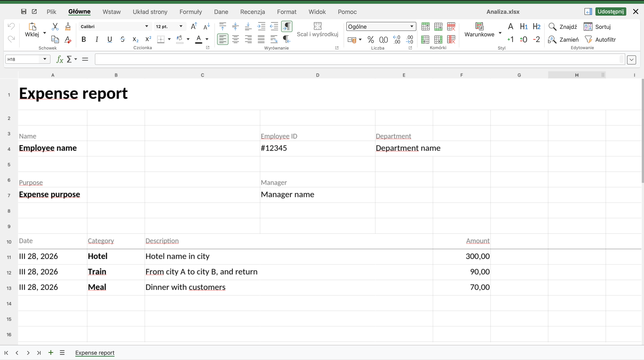Toggle Strikethrough text formatting
The image size is (644, 360).
pos(123,40)
